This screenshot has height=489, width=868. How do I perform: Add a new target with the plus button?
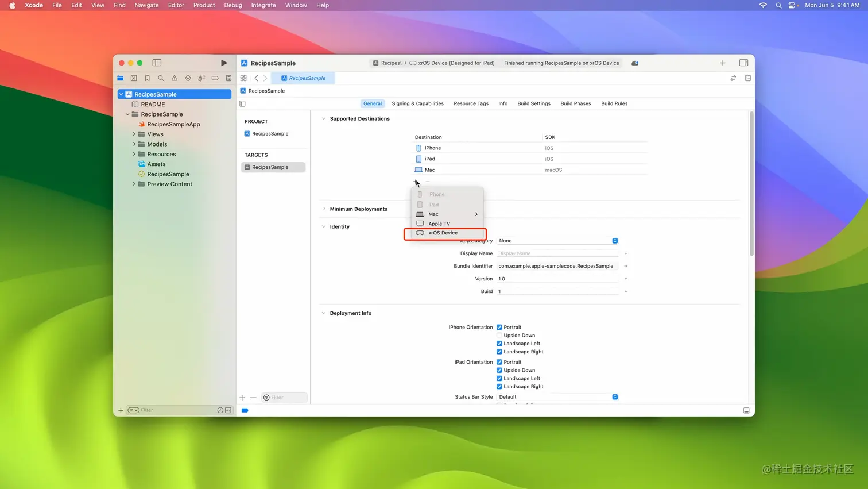(242, 398)
